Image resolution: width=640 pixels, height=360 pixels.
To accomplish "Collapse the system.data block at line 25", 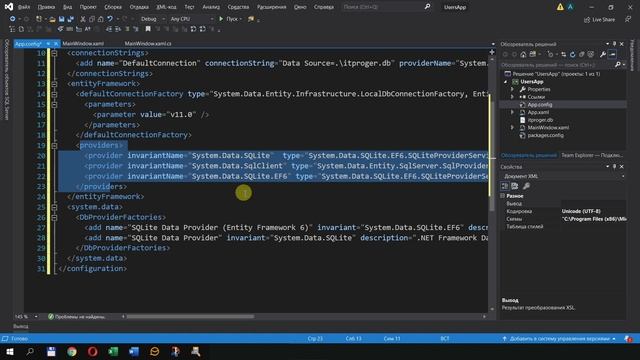I will point(54,207).
